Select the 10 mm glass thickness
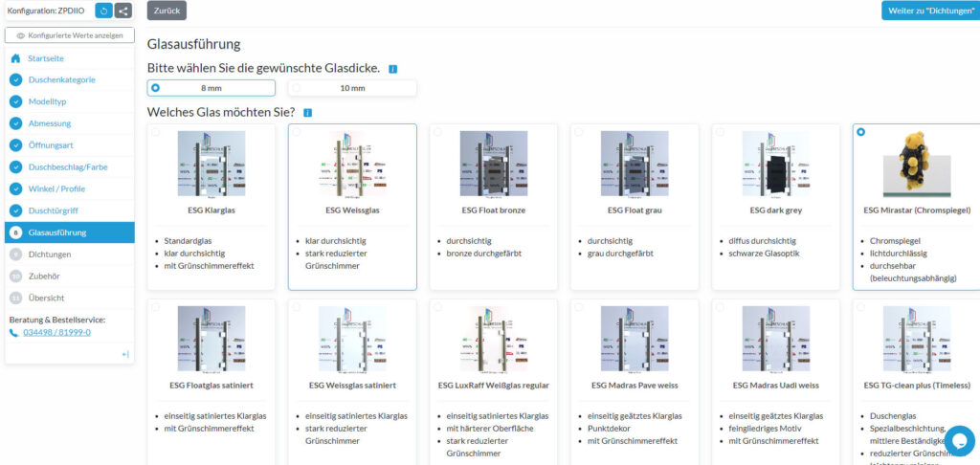 (x=352, y=88)
